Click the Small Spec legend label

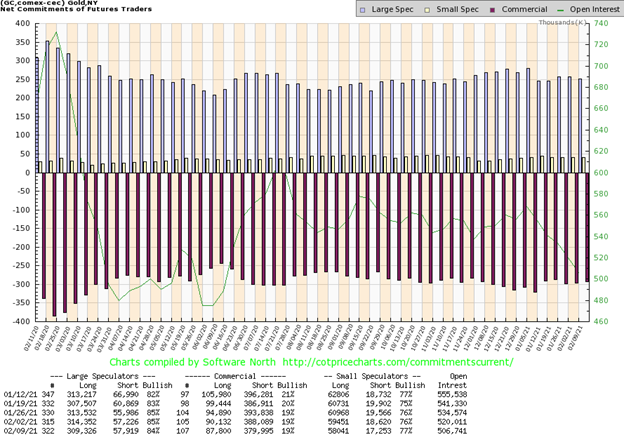pos(457,9)
